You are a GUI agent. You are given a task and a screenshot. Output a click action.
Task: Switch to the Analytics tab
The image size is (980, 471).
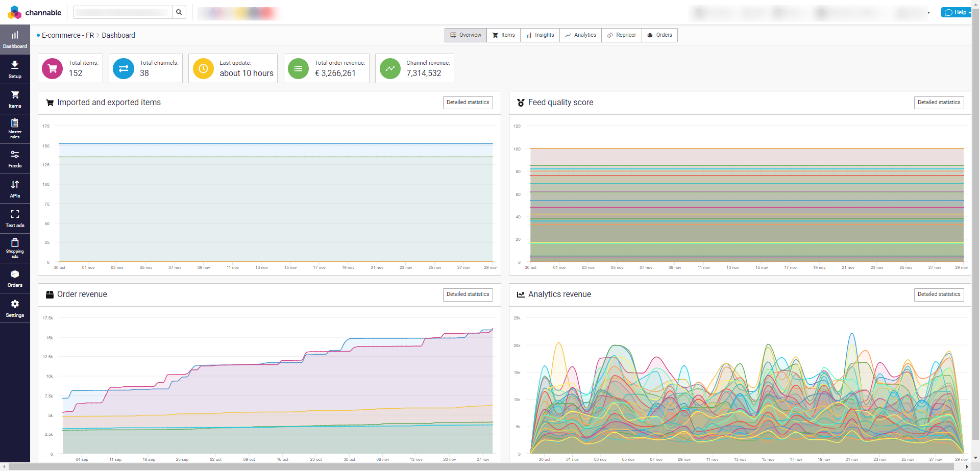pos(580,35)
